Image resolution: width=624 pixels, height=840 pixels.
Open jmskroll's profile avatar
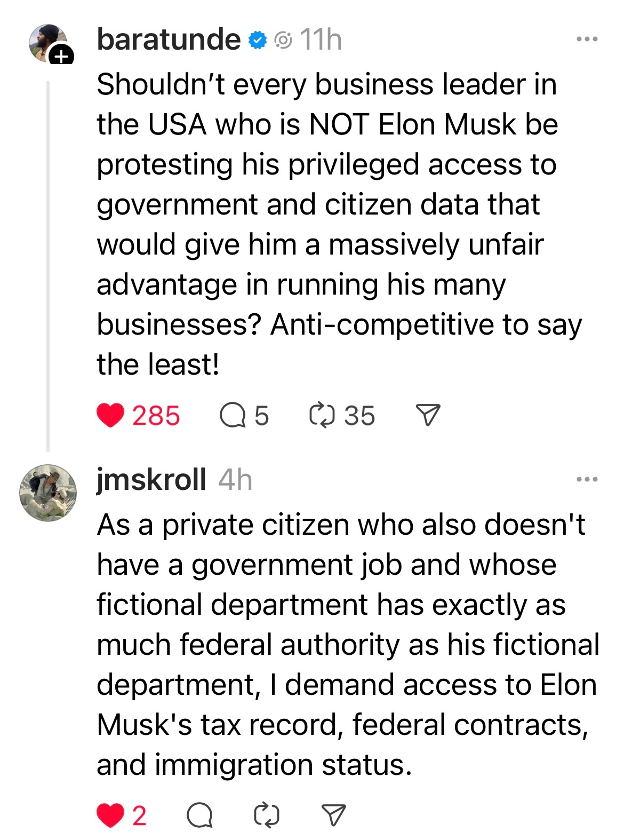[x=48, y=492]
